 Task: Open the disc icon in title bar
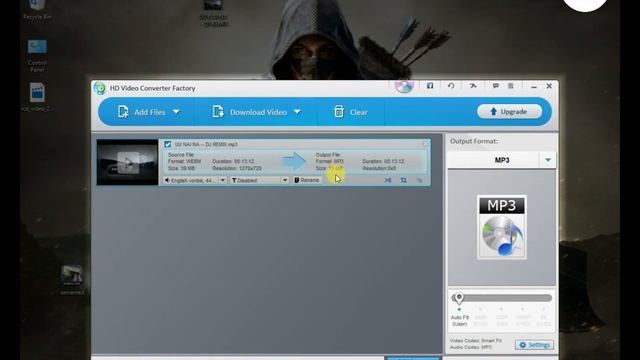click(x=404, y=86)
